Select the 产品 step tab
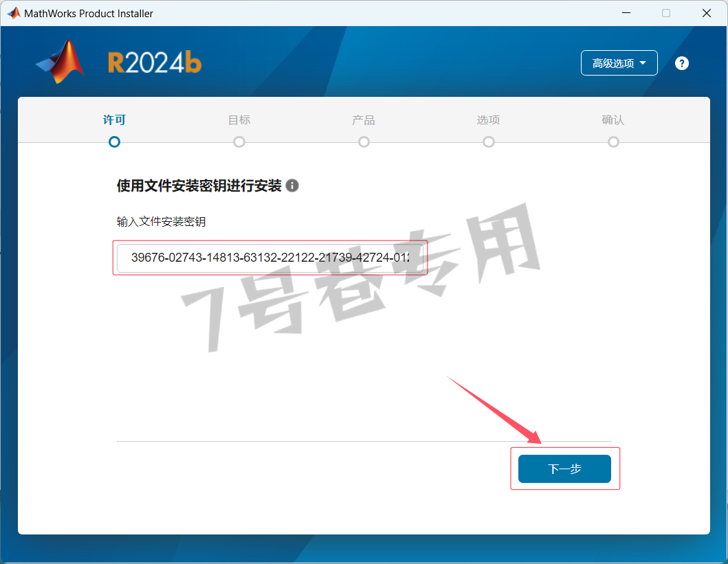The height and width of the screenshot is (564, 728). (x=364, y=120)
